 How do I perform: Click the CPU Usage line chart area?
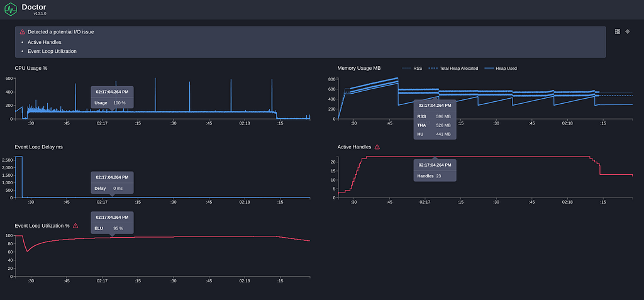pos(162,99)
